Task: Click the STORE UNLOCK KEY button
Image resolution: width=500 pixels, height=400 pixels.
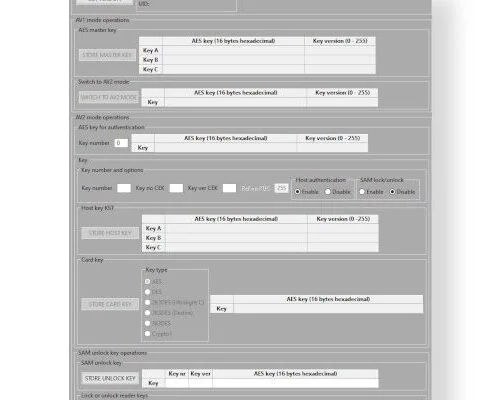Action: [x=110, y=378]
